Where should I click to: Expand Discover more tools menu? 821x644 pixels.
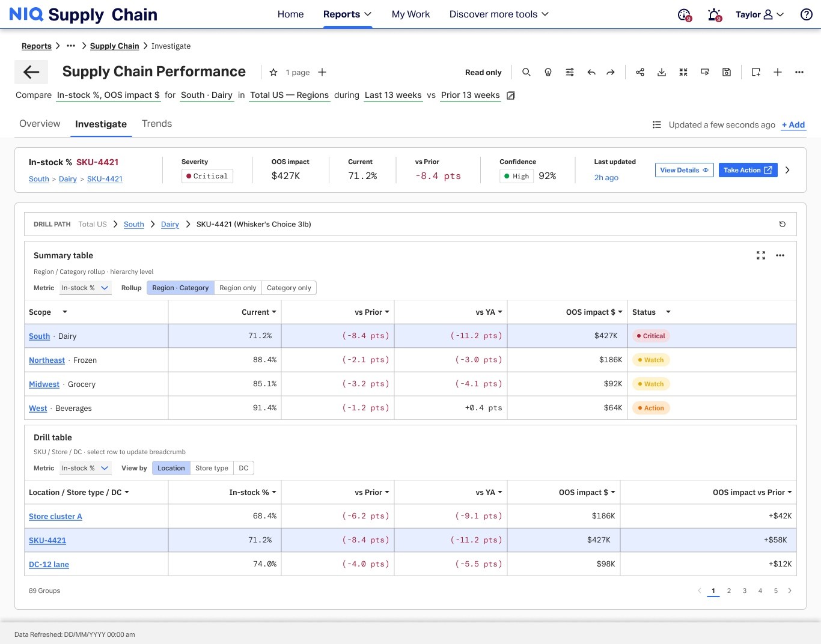tap(499, 14)
